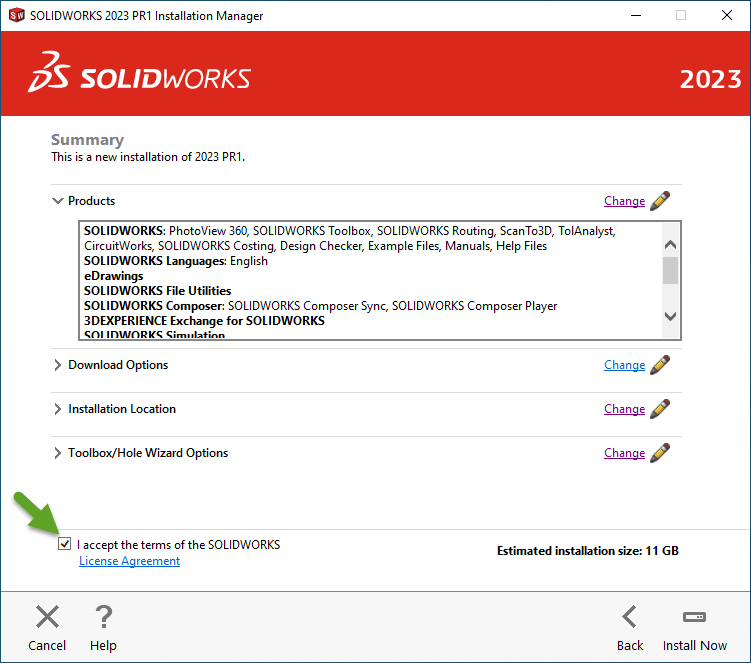
Task: Start installation with Install Now icon
Action: pos(694,617)
